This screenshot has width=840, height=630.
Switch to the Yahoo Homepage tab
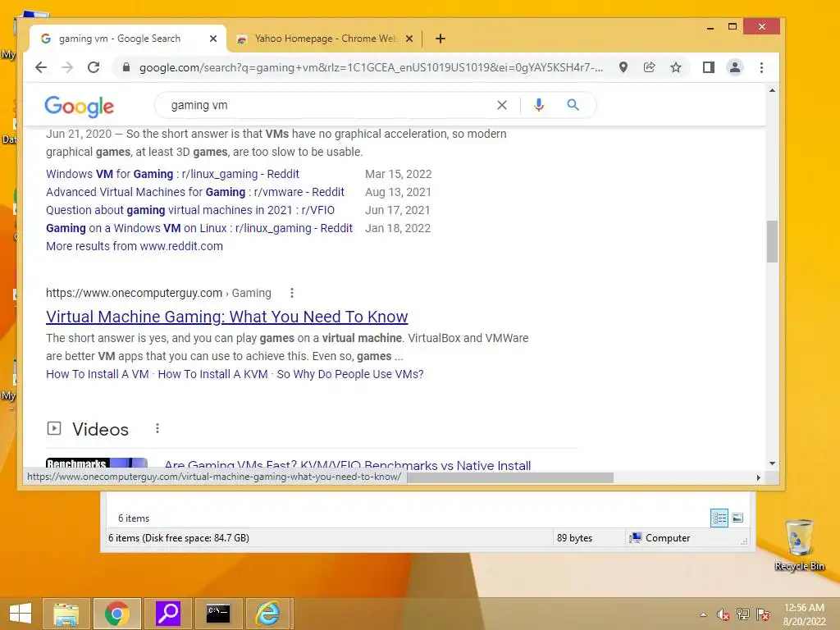[x=324, y=39]
